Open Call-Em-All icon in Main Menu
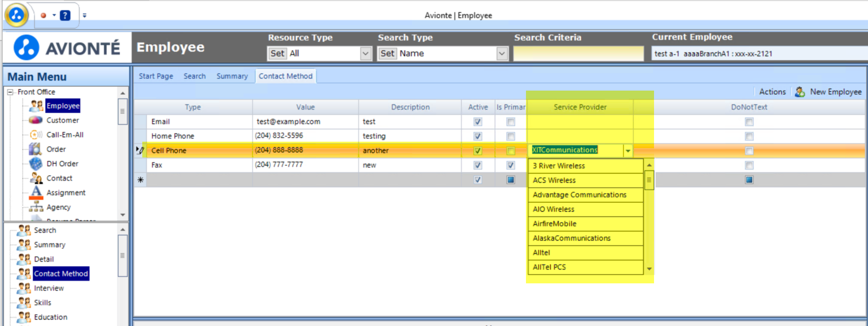The width and height of the screenshot is (868, 326). [36, 135]
